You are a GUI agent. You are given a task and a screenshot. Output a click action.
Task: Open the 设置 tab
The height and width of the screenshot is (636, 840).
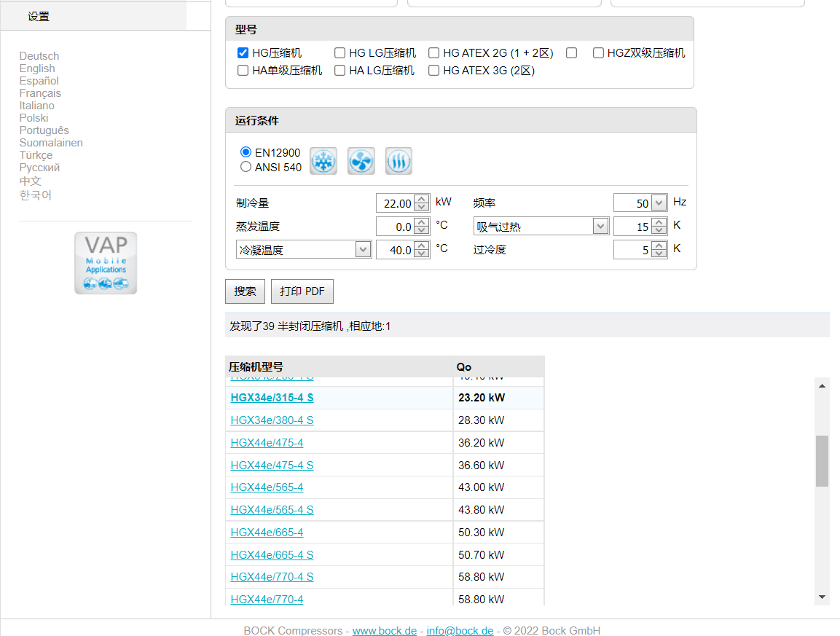93,16
